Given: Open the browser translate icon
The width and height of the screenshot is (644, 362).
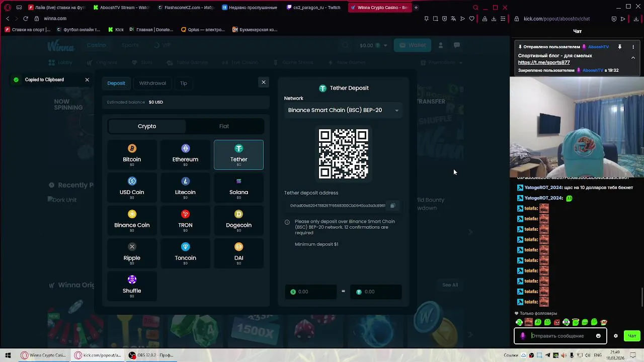Looking at the screenshot, I should pos(453,19).
